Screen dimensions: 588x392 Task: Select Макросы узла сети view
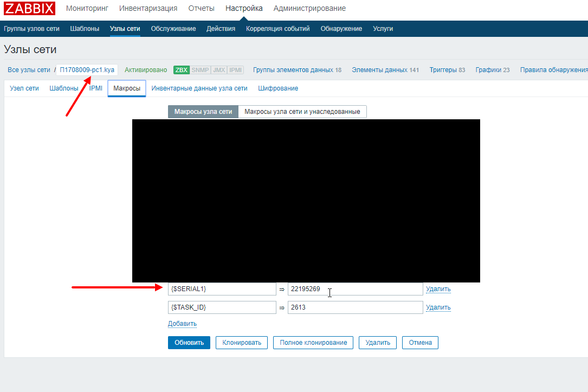[203, 111]
